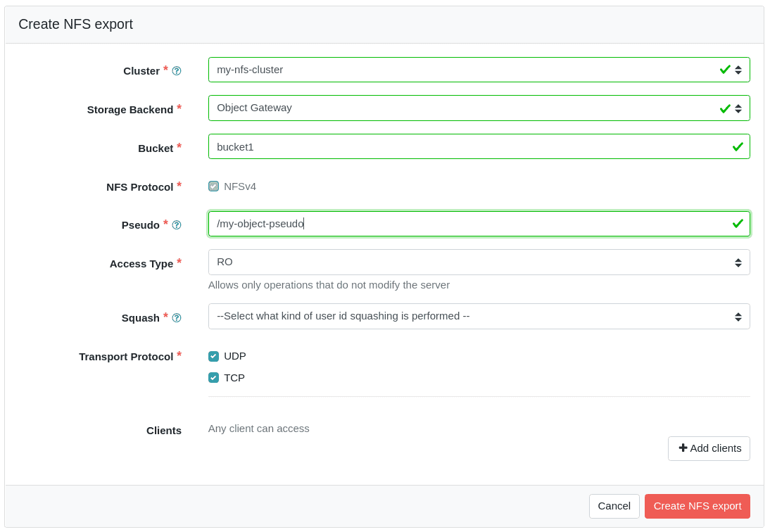This screenshot has height=532, width=770.
Task: Click the Cluster help question mark icon
Action: [x=177, y=71]
